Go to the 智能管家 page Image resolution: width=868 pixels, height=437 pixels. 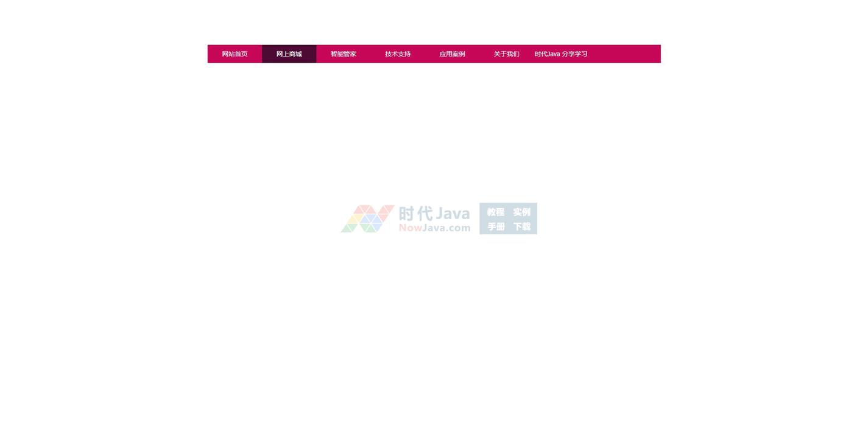click(343, 54)
